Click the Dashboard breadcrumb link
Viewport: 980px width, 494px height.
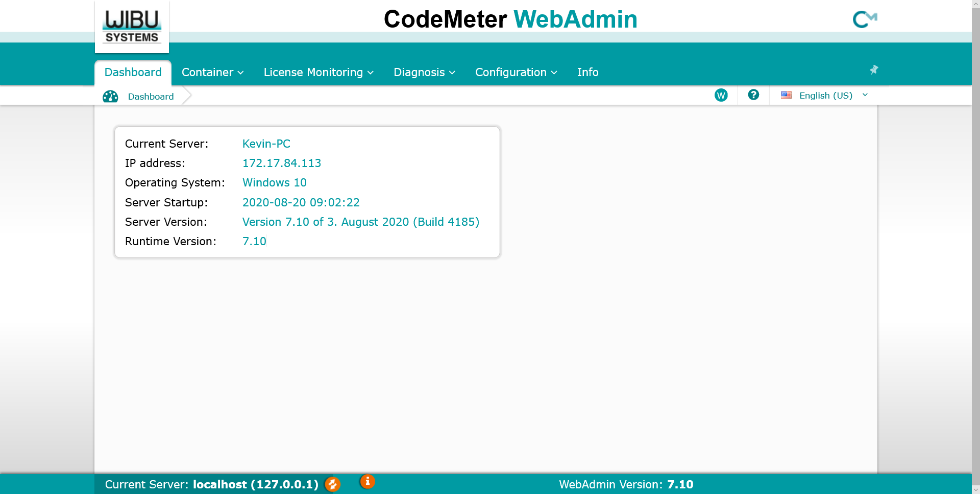[x=151, y=97]
